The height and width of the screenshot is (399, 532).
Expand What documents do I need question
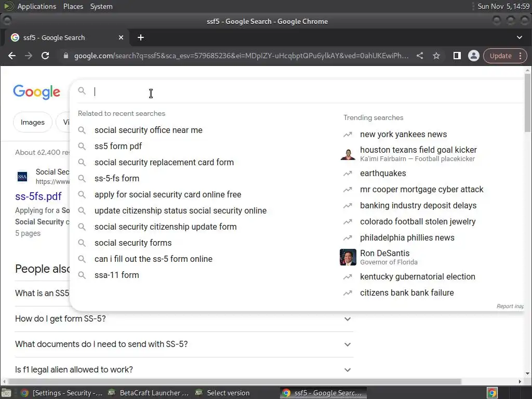(x=184, y=344)
